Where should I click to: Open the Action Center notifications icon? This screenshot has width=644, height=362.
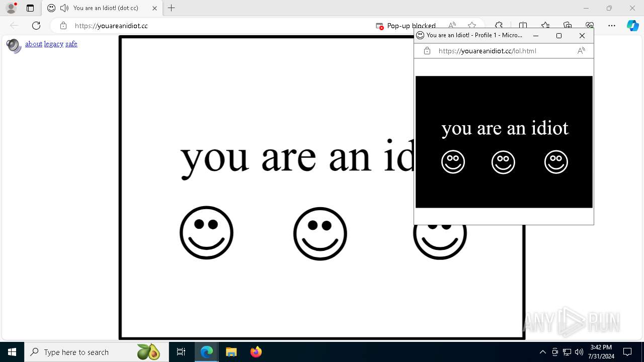627,352
